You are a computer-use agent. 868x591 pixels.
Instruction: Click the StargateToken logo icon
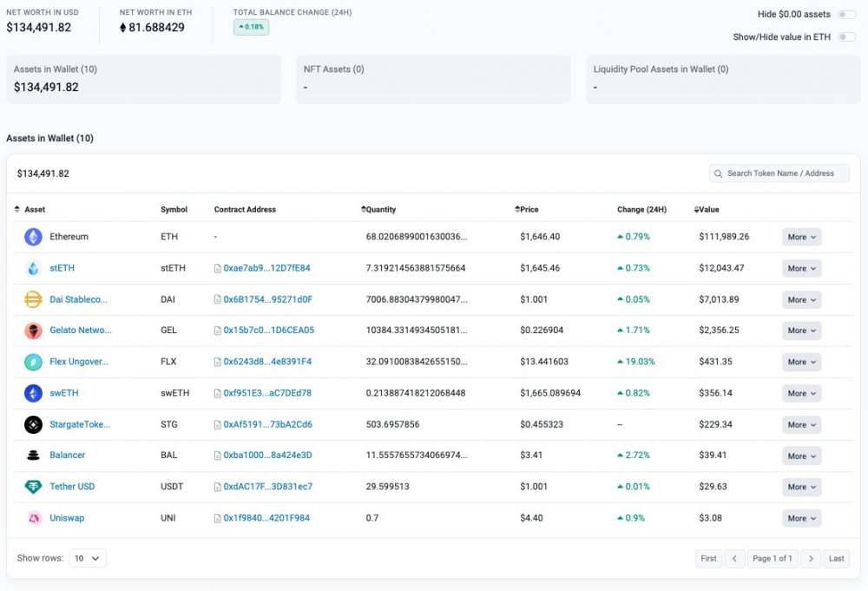point(33,424)
